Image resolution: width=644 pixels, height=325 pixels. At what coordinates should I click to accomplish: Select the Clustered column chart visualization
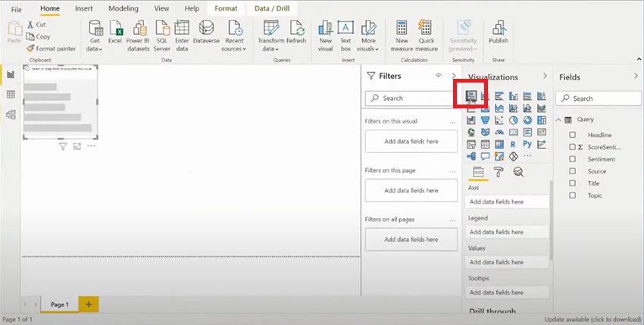click(514, 96)
